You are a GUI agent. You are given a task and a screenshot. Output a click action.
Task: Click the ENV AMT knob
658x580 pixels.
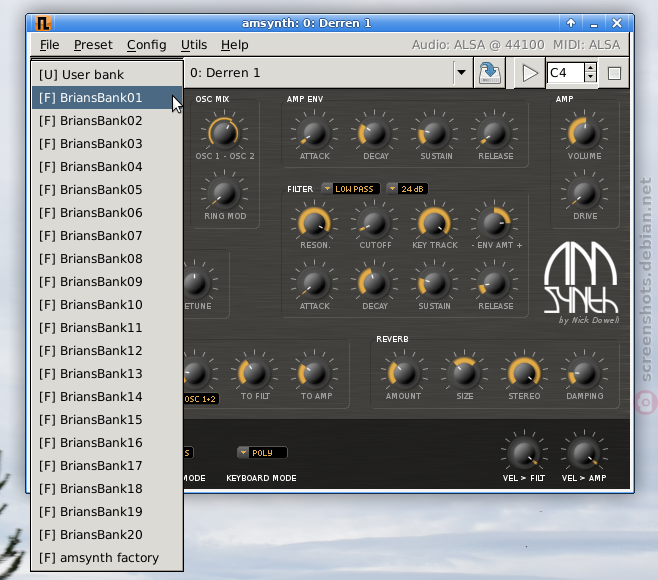click(x=494, y=223)
